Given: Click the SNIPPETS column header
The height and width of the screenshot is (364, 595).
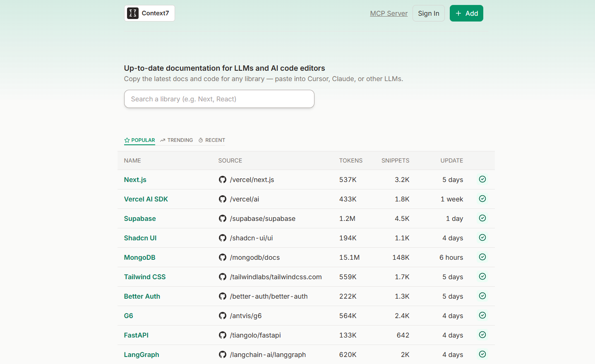Looking at the screenshot, I should tap(396, 160).
